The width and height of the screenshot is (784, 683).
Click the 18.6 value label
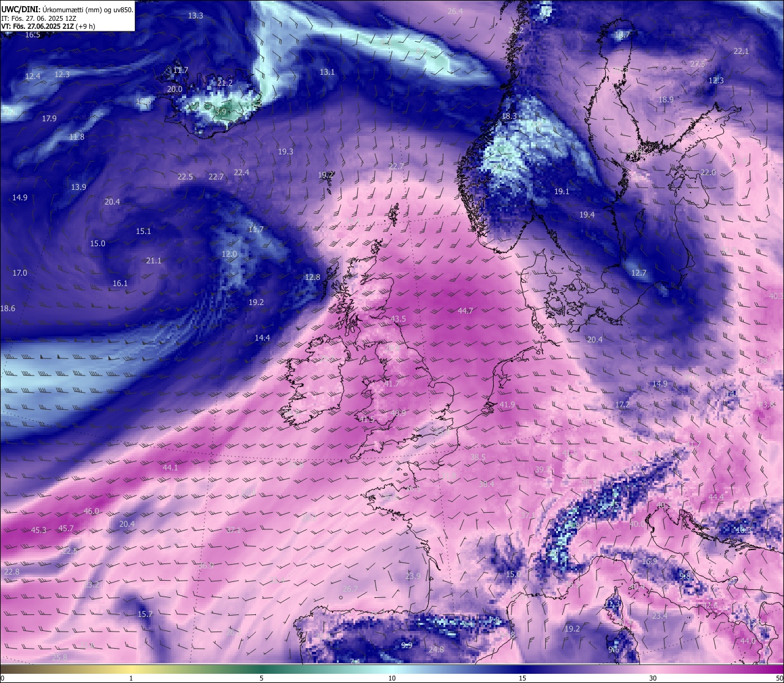click(8, 309)
